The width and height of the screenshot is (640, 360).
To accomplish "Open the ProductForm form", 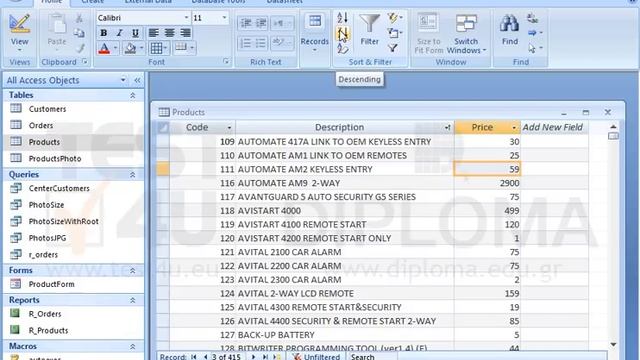I will [x=51, y=284].
